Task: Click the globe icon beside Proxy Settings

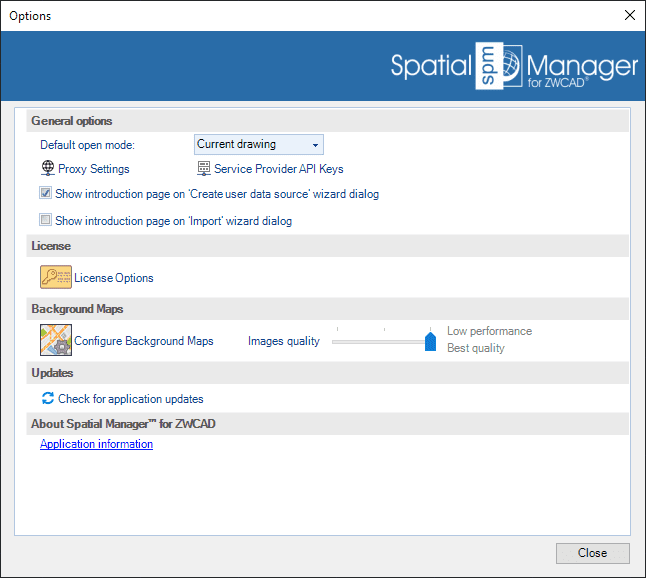Action: (x=47, y=169)
